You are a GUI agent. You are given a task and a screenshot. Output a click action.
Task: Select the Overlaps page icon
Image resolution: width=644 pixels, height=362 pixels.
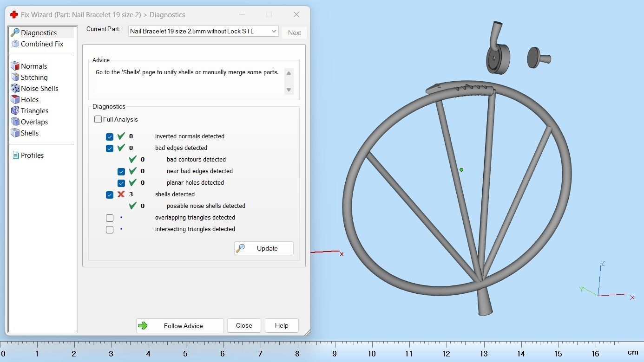(x=15, y=122)
